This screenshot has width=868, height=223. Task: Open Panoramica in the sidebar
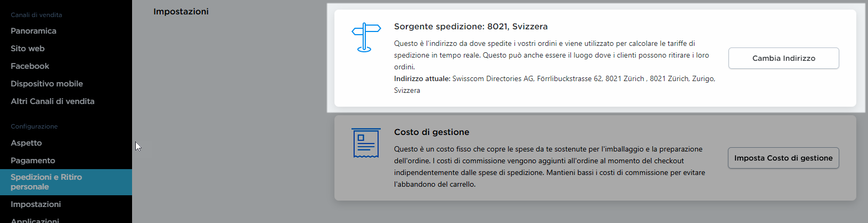(x=34, y=31)
